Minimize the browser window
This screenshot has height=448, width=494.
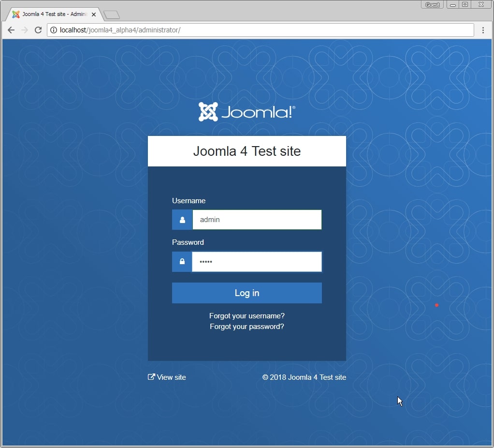click(x=453, y=4)
